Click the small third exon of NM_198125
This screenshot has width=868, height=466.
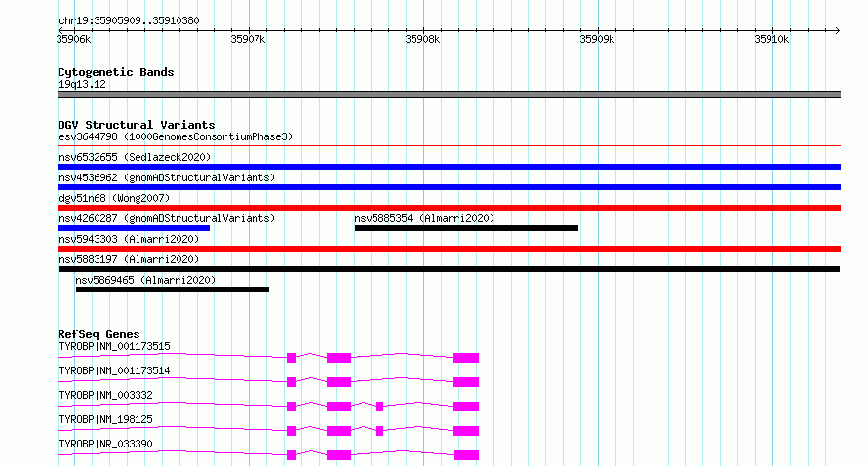(x=379, y=431)
